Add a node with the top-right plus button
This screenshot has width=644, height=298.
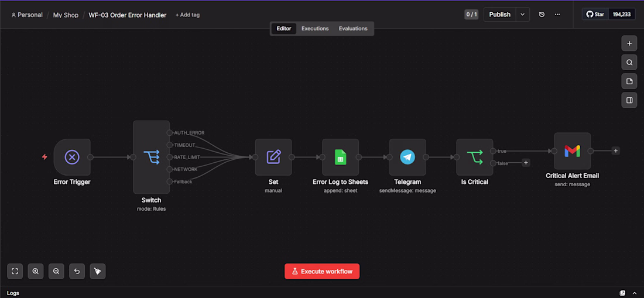629,43
